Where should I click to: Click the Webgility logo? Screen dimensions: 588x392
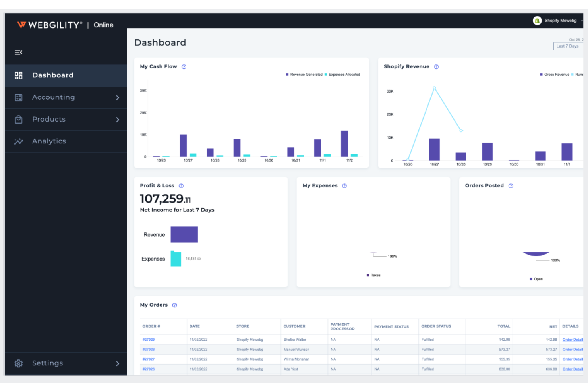coord(50,25)
